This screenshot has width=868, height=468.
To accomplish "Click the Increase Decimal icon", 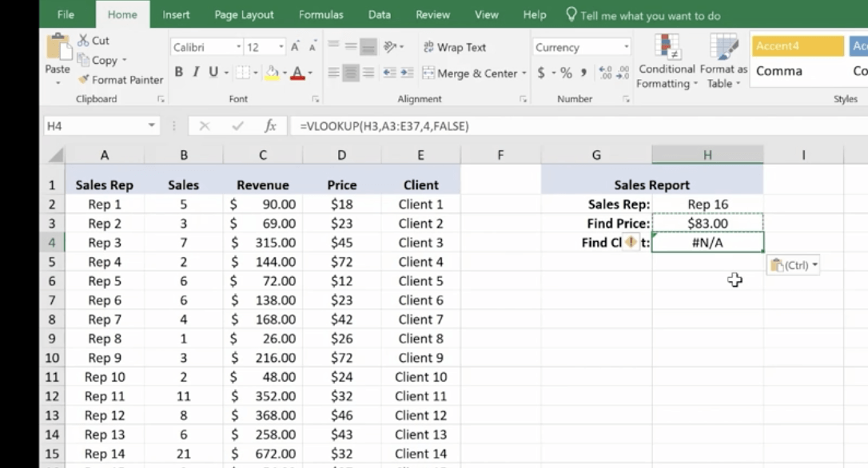I will [x=603, y=73].
